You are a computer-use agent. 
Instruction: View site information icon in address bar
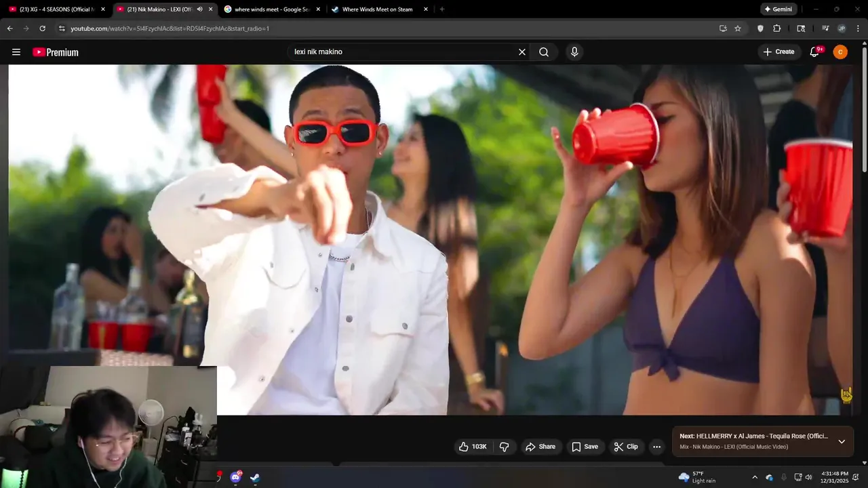tap(62, 28)
